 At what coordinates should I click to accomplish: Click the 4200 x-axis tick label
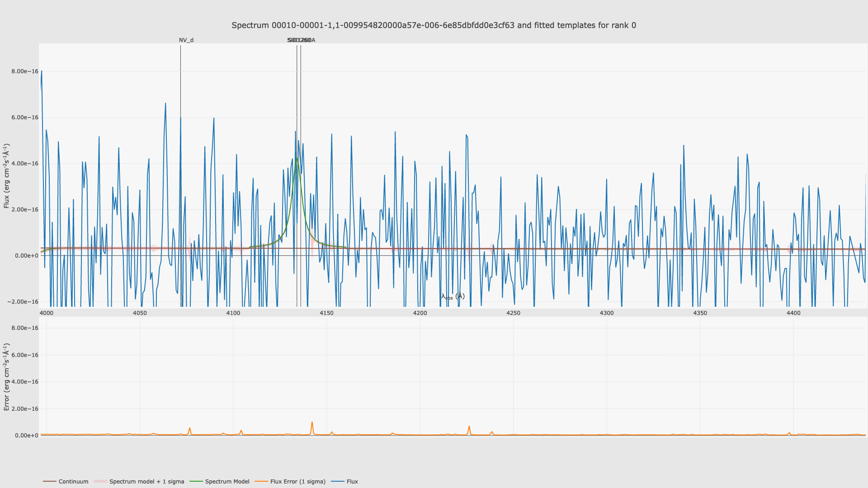pyautogui.click(x=420, y=313)
